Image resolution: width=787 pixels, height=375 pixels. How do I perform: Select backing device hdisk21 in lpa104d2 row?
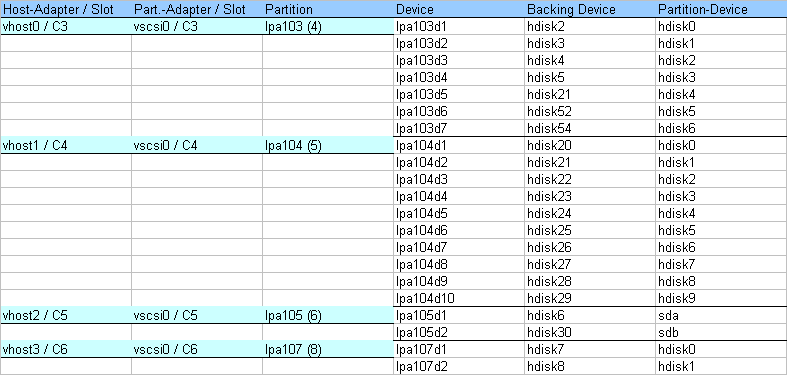(590, 163)
